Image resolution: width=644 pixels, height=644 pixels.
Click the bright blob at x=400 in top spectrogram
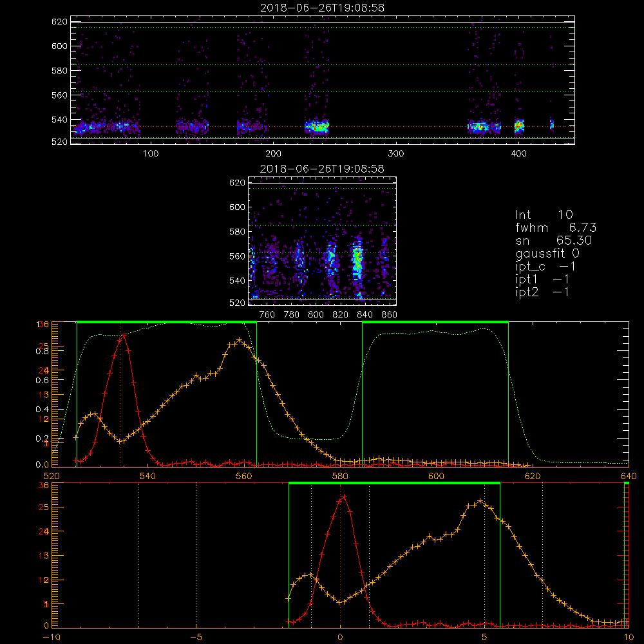pos(520,126)
